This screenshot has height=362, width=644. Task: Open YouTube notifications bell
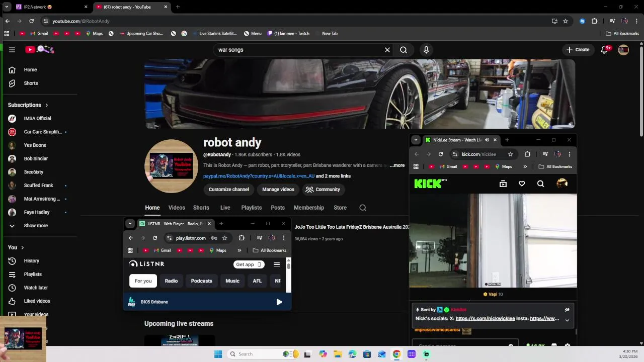(605, 50)
